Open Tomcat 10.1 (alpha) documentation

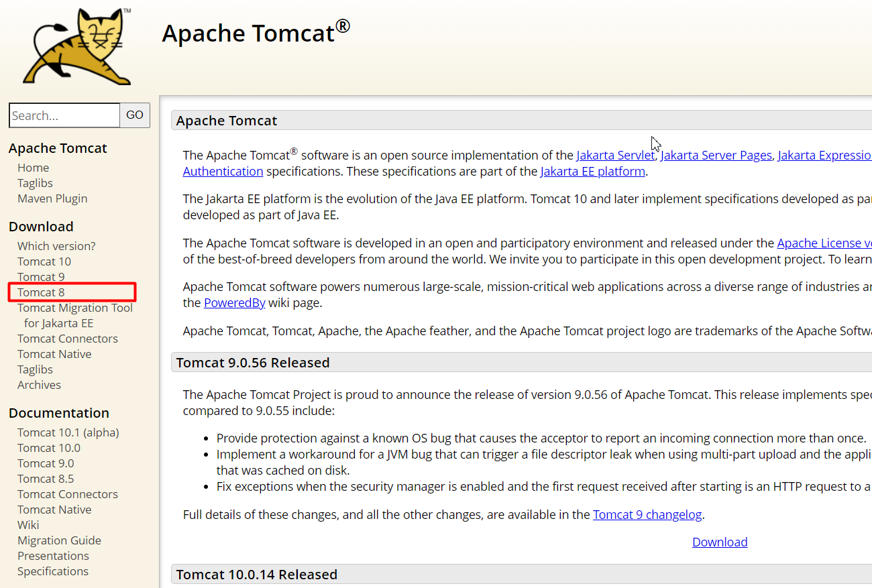[68, 432]
